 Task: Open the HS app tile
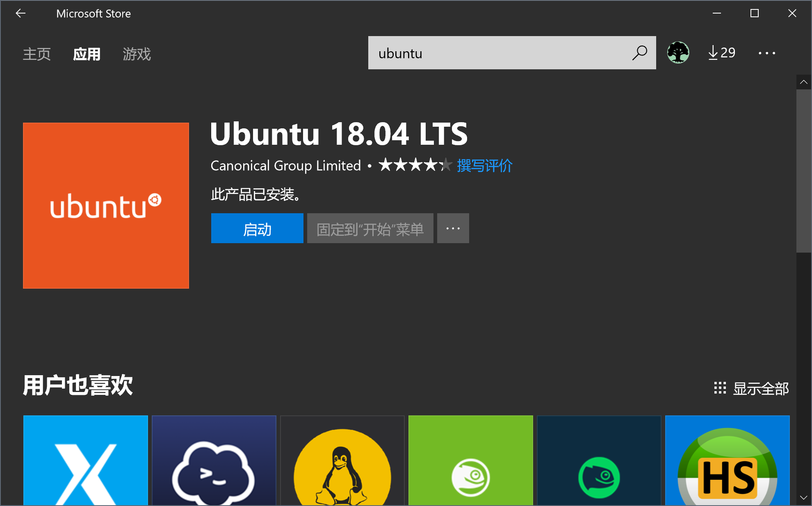pyautogui.click(x=728, y=460)
